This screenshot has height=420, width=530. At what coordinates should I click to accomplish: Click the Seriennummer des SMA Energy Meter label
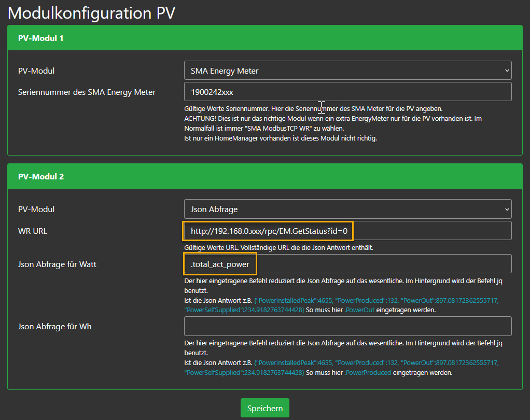click(87, 92)
